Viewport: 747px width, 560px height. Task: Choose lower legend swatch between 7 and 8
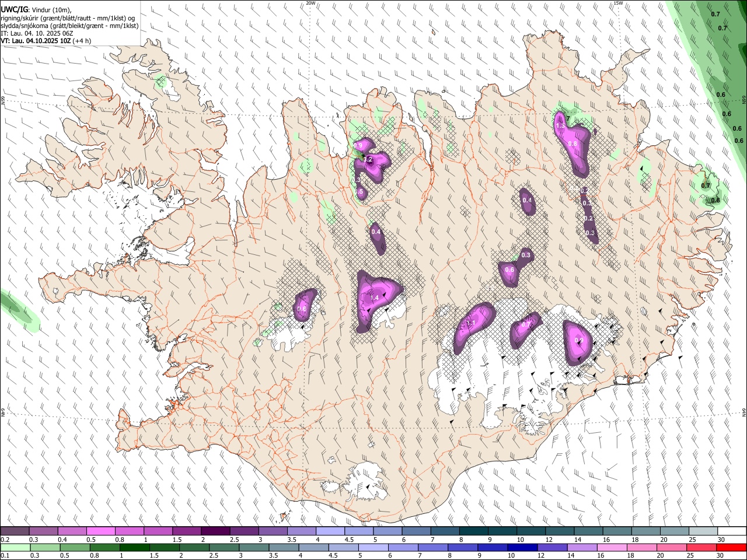pyautogui.click(x=432, y=547)
